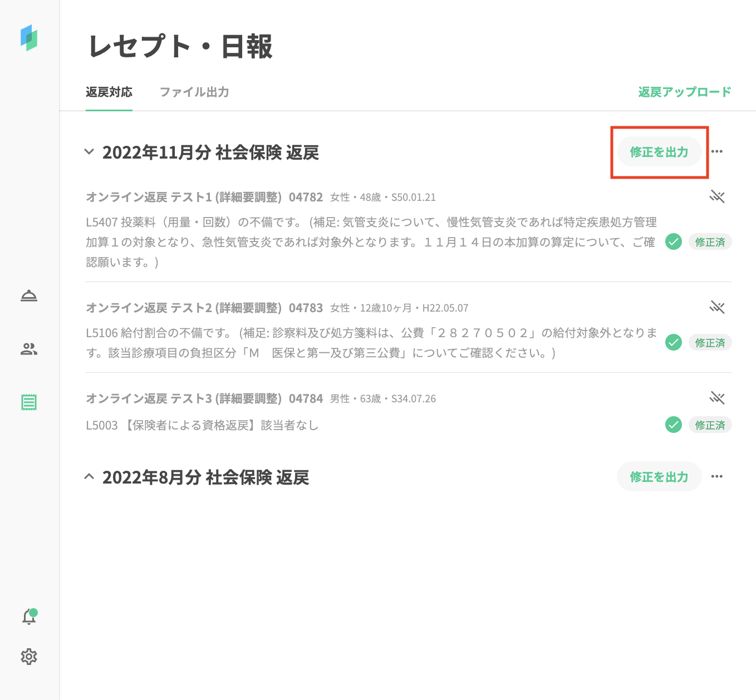Image resolution: width=756 pixels, height=700 pixels.
Task: Open the notifications bell icon
Action: coord(29,617)
